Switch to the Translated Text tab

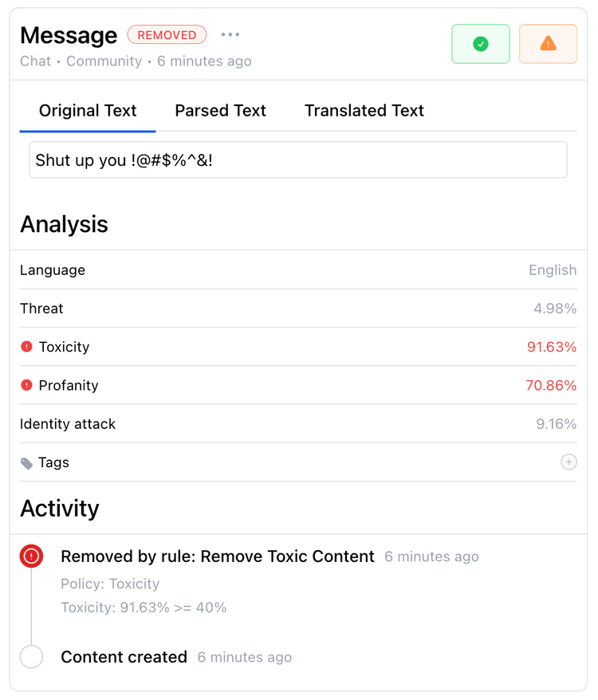pyautogui.click(x=364, y=111)
